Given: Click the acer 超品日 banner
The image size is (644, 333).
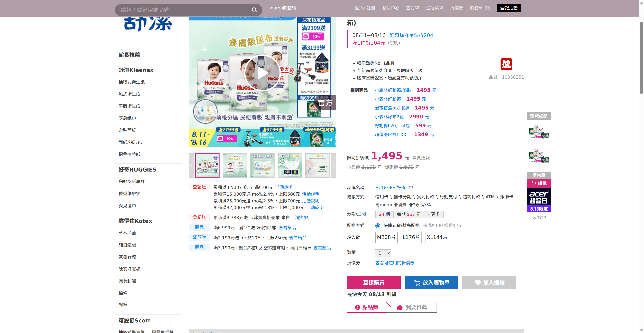Looking at the screenshot, I should coord(539,200).
